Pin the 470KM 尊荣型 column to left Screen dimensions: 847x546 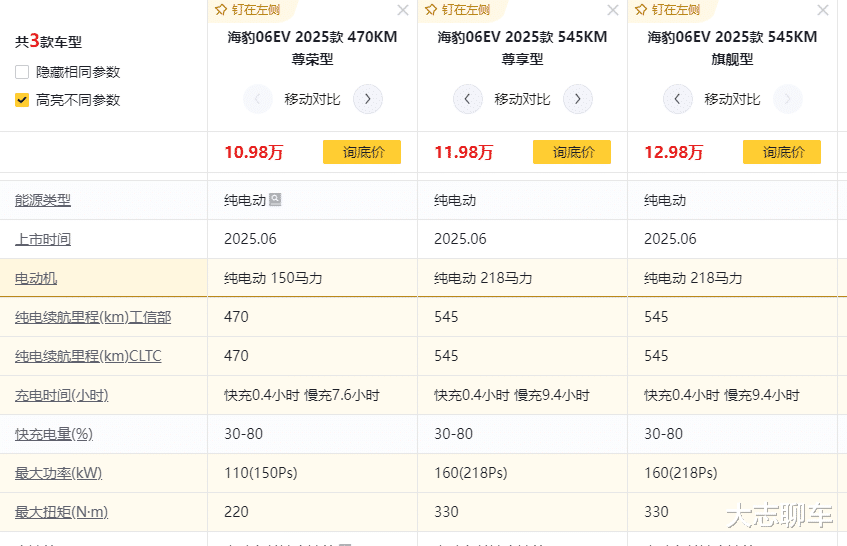pos(247,10)
